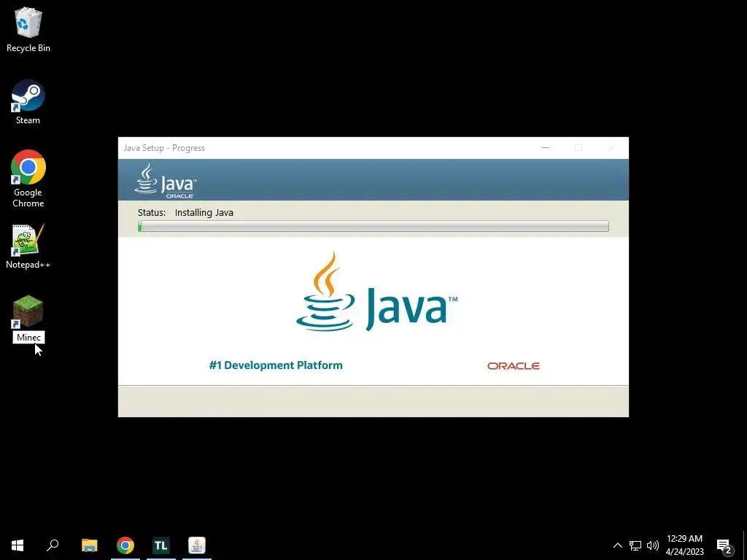Viewport: 747px width, 560px height.
Task: Click the 'Installing Java' status text
Action: pyautogui.click(x=204, y=213)
